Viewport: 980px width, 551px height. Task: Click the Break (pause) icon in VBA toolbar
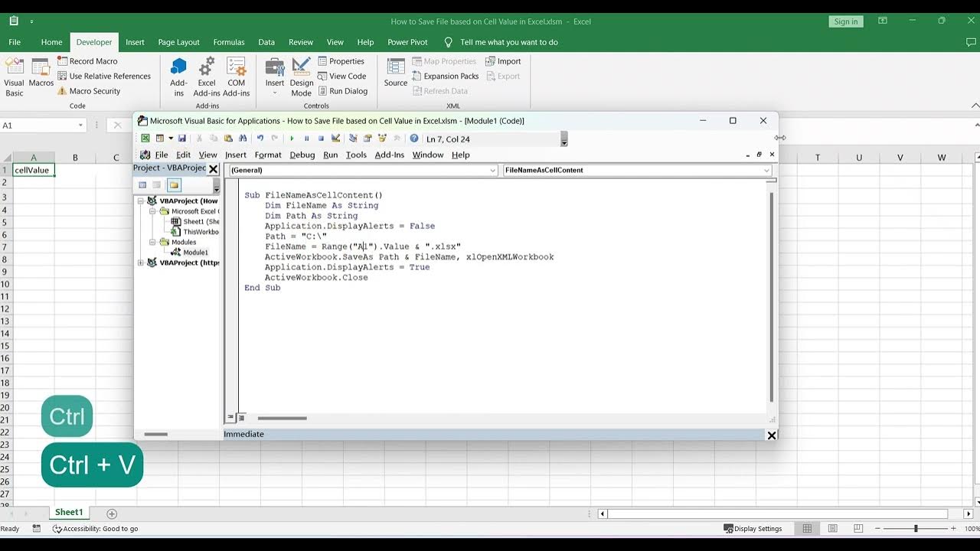point(306,139)
